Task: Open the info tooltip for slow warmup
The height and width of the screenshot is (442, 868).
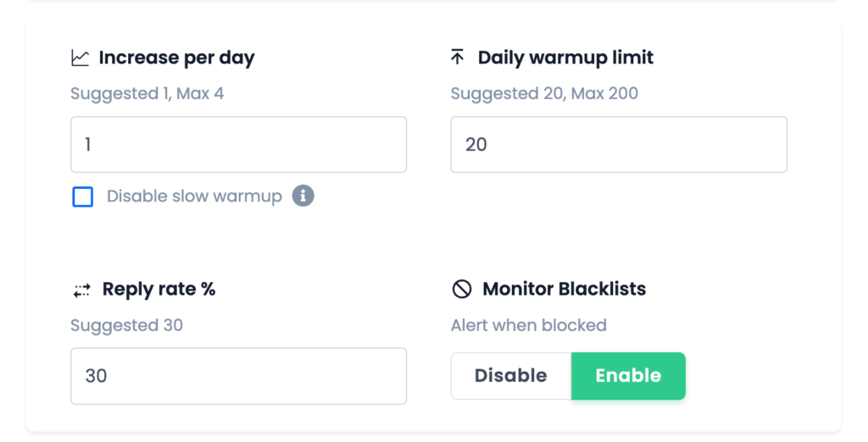Action: point(303,196)
